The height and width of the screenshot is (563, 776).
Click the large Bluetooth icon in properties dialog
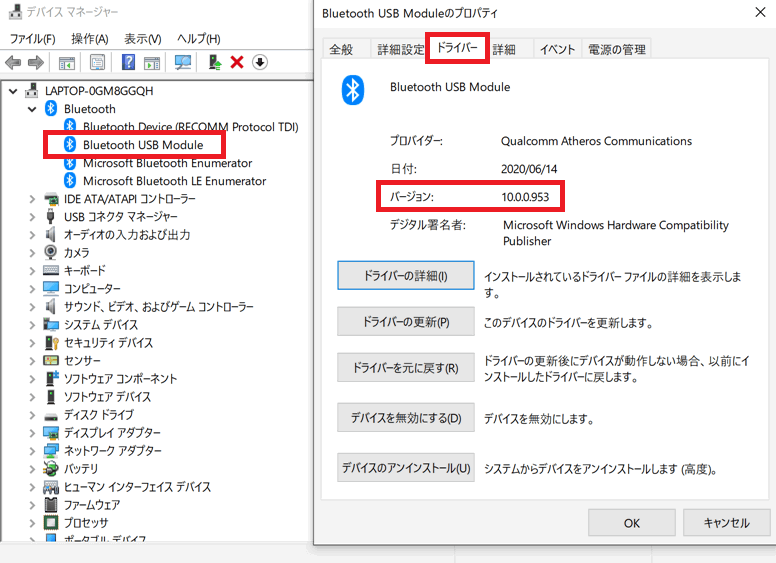point(353,90)
